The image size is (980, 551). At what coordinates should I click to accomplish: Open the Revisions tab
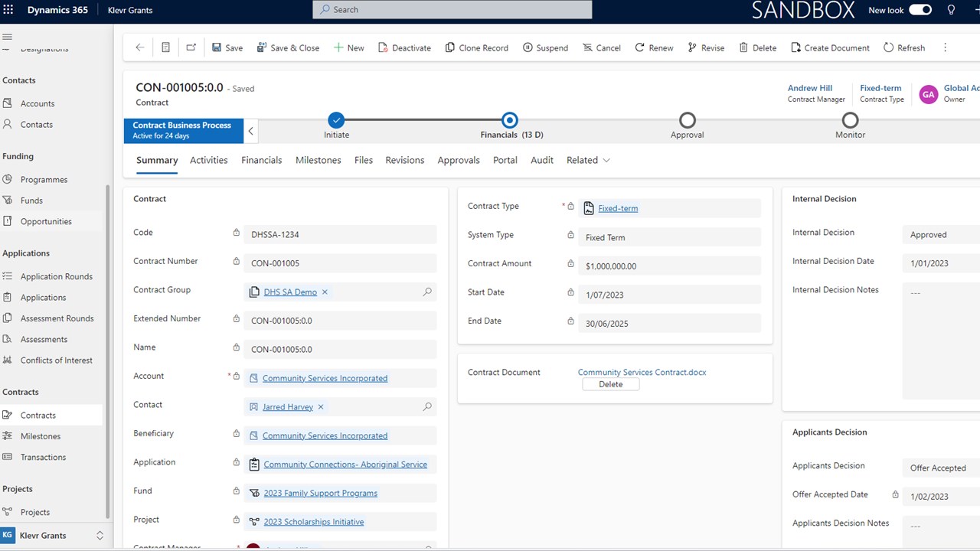click(405, 160)
